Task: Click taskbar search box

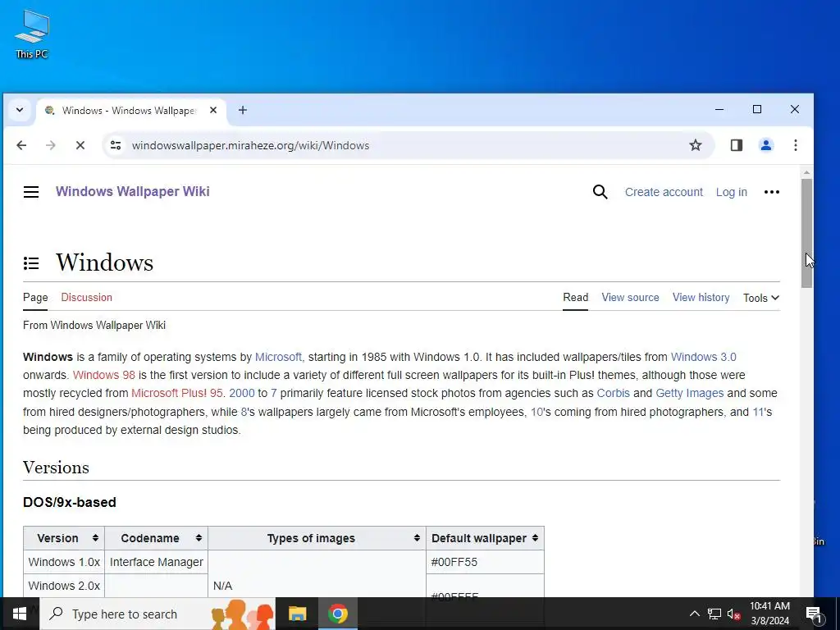Action: coord(157,614)
